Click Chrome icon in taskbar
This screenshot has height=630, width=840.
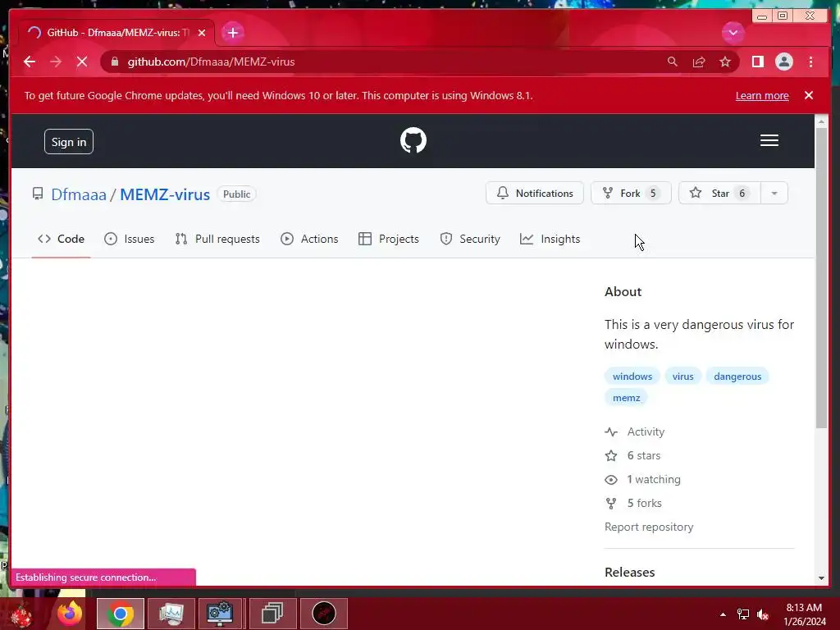coord(120,614)
